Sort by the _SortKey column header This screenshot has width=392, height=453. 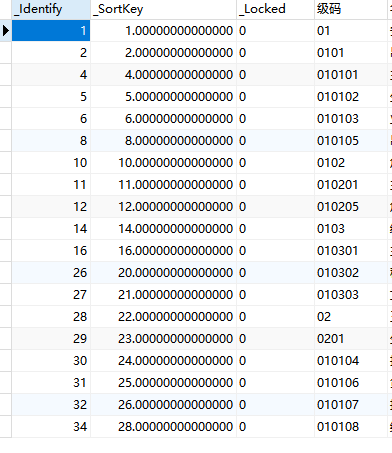point(163,9)
